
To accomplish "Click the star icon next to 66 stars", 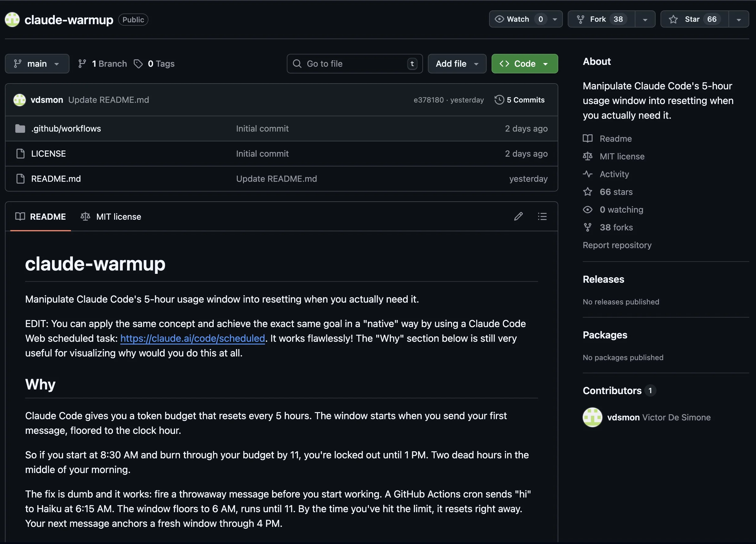I will (x=588, y=192).
